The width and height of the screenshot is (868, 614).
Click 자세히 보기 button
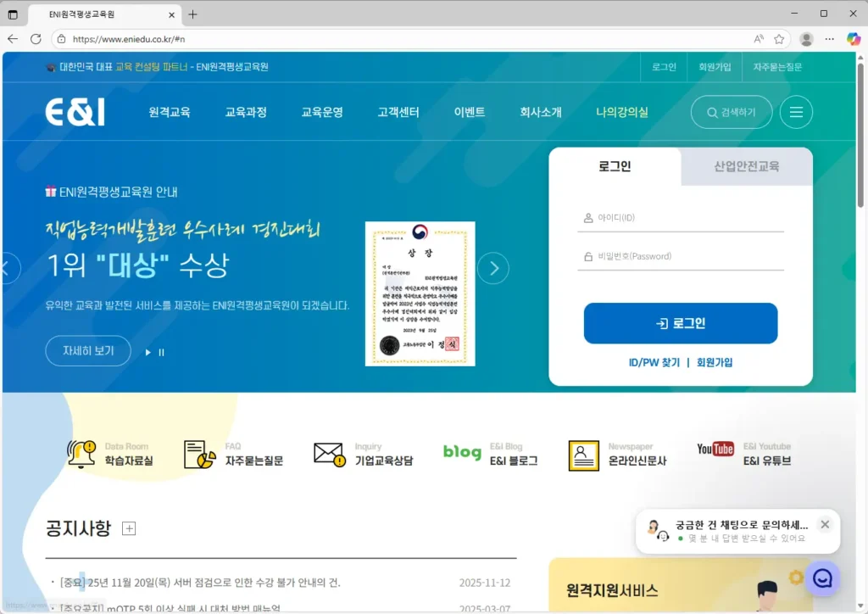(x=88, y=351)
